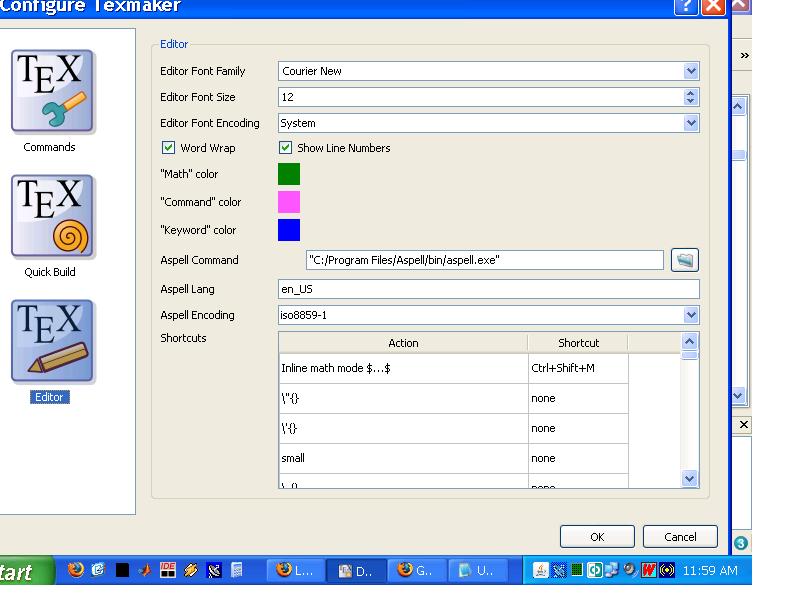The width and height of the screenshot is (800, 600).
Task: Switch to the 'D..' taskbar window
Action: [356, 570]
